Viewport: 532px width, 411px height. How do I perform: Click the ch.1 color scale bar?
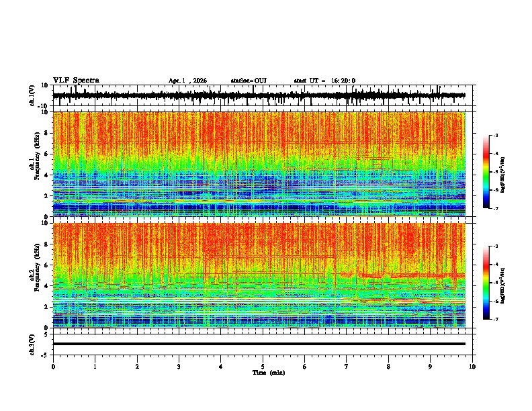click(486, 172)
